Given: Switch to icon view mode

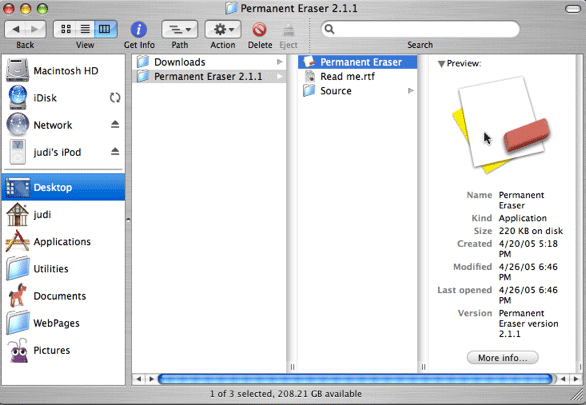Looking at the screenshot, I should pyautogui.click(x=66, y=29).
